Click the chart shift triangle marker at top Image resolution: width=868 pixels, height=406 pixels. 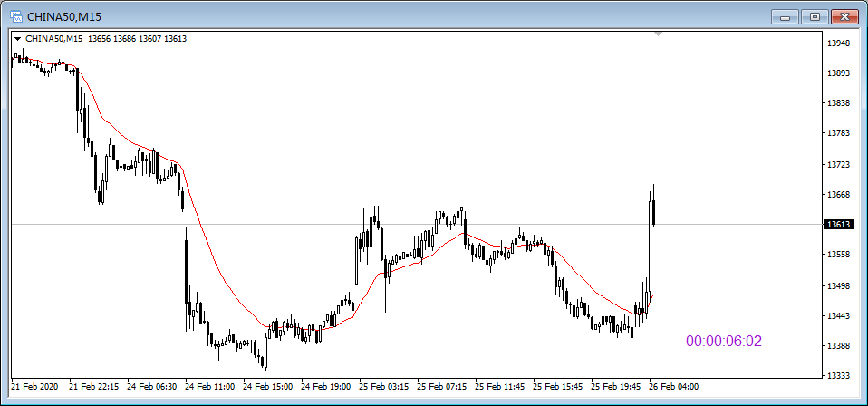click(x=658, y=34)
